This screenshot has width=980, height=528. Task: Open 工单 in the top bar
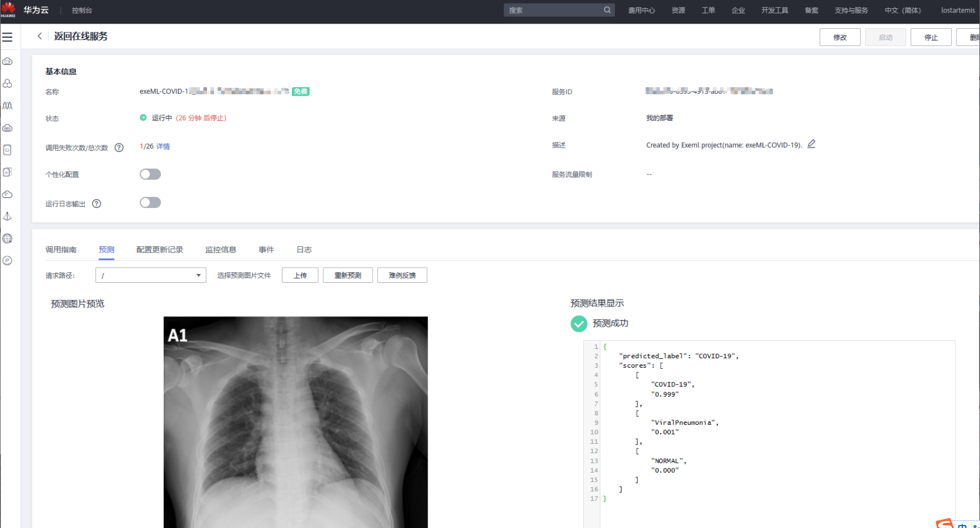coord(708,10)
